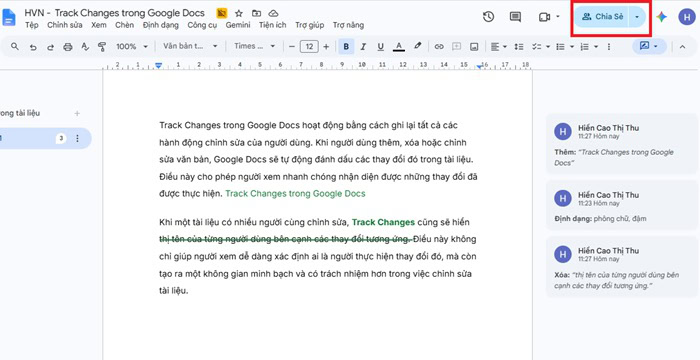Start a video call from camera icon
700x360 pixels.
coord(544,17)
